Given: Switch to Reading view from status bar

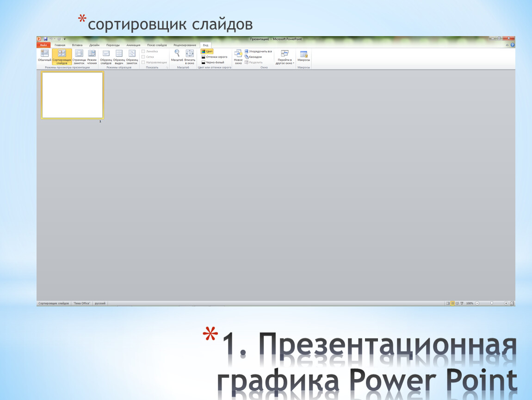Looking at the screenshot, I should pyautogui.click(x=457, y=303).
